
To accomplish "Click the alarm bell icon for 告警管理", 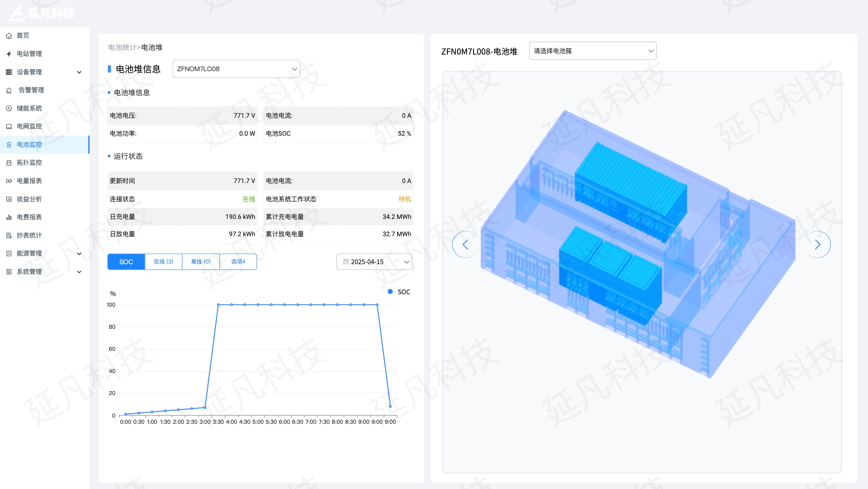I will click(9, 90).
